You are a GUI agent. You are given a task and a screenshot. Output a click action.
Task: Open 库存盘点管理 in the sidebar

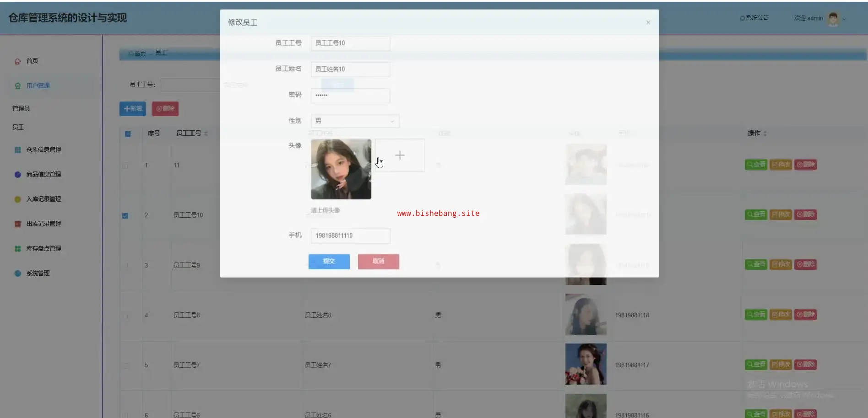[43, 248]
